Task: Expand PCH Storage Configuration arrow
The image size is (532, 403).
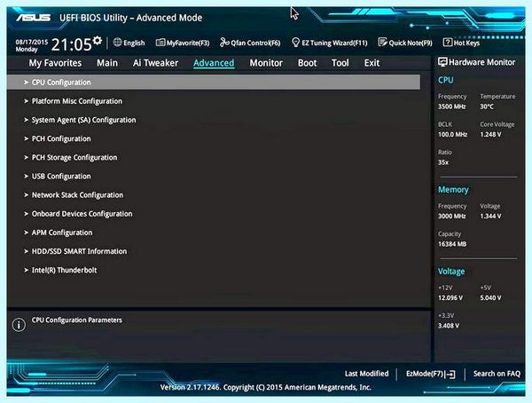Action: click(26, 157)
